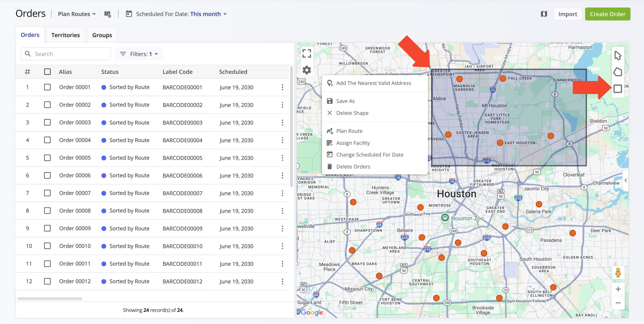644x324 pixels.
Task: Open row menu for Order 00001
Action: [282, 87]
